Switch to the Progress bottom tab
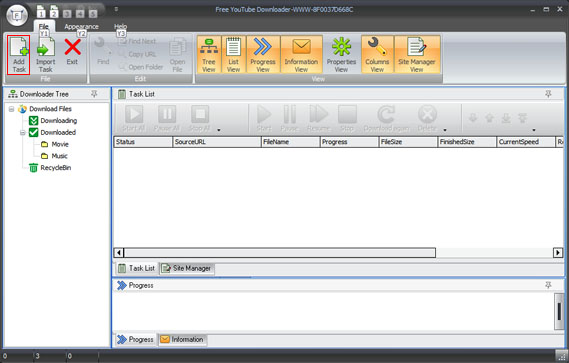This screenshot has width=569, height=363. [x=135, y=339]
